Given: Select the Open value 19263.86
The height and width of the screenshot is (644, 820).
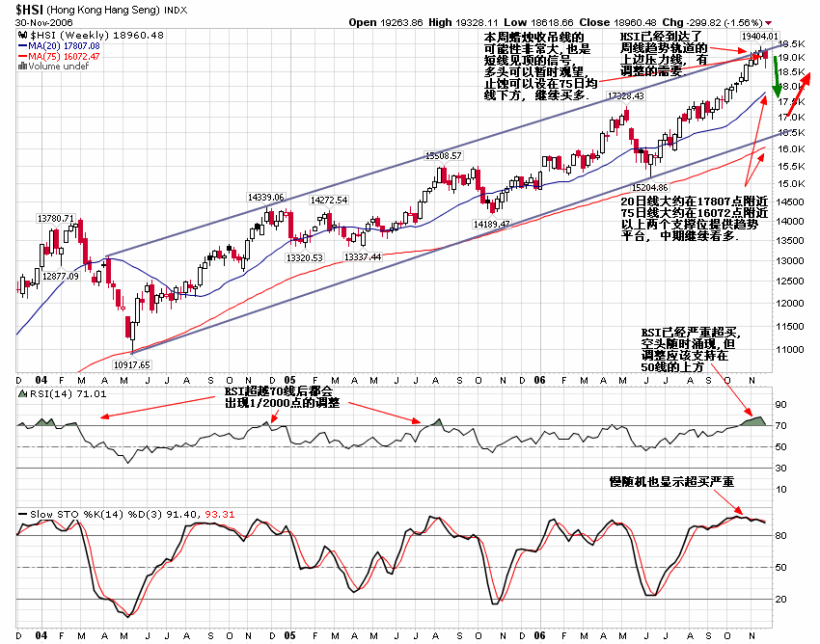Looking at the screenshot, I should [401, 22].
